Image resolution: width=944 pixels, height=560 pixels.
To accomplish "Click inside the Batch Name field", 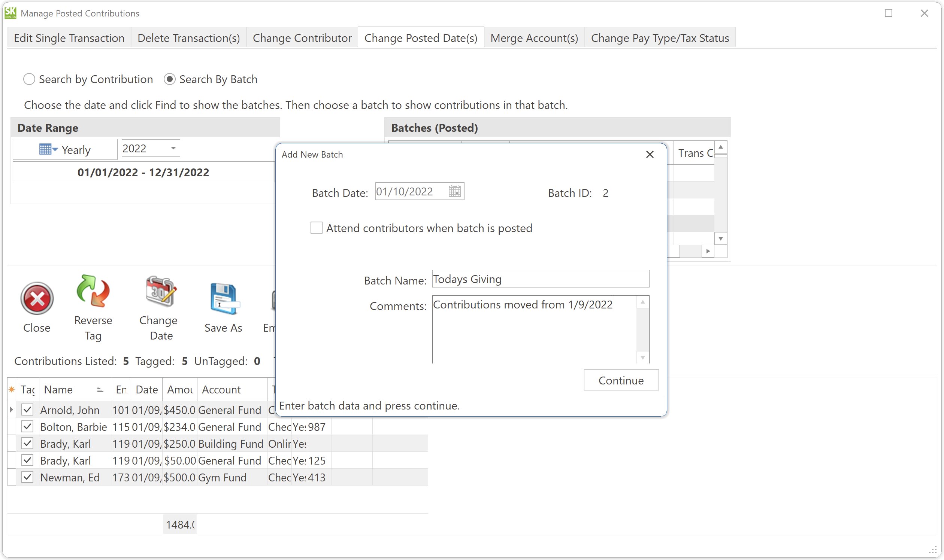I will (x=540, y=279).
